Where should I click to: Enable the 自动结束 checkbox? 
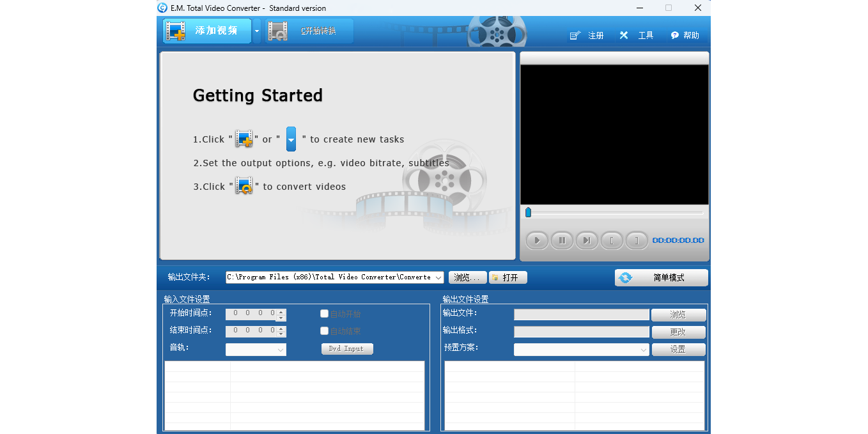point(324,330)
